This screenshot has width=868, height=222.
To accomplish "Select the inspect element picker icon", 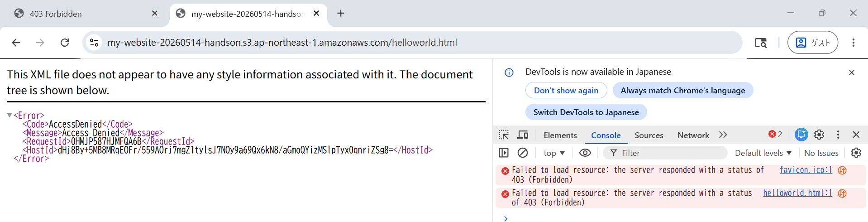I will 504,135.
